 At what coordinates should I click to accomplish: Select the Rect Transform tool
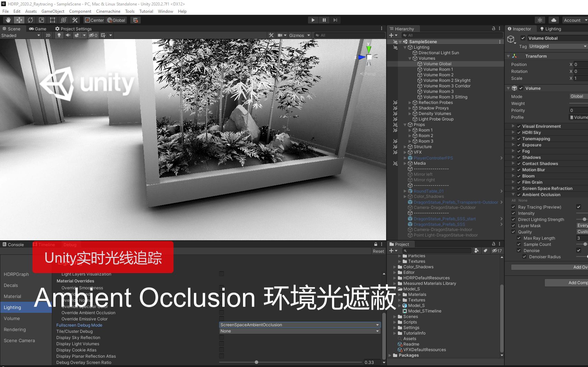coord(52,20)
